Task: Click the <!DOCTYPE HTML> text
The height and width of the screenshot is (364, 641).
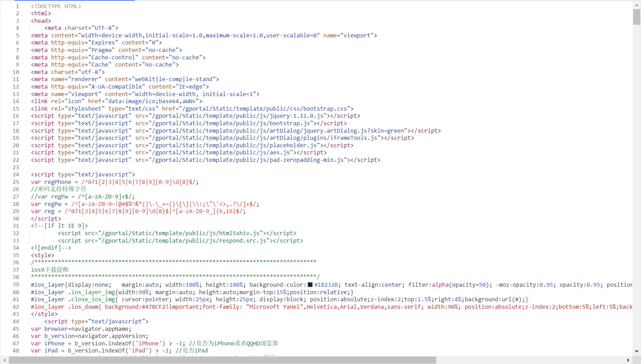Action: 56,6
